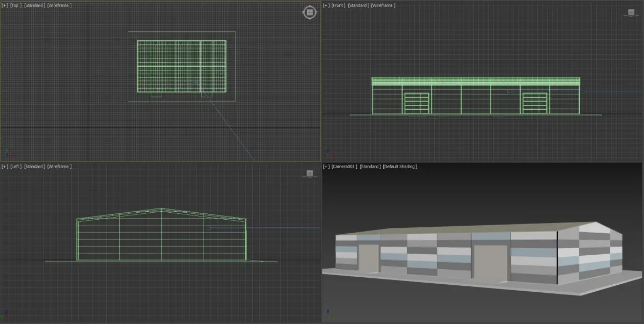
Task: Select the left garage door in Front viewport
Action: click(416, 103)
